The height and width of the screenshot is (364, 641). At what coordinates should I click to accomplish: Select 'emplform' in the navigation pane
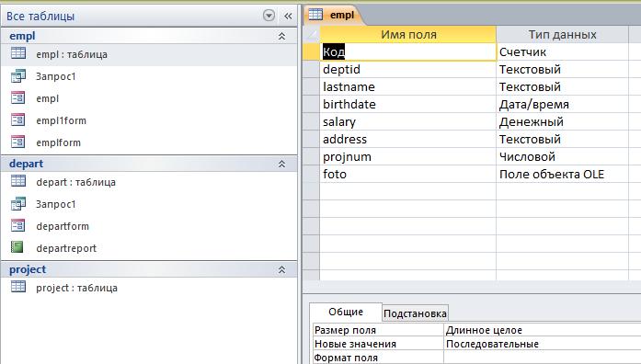[149, 142]
